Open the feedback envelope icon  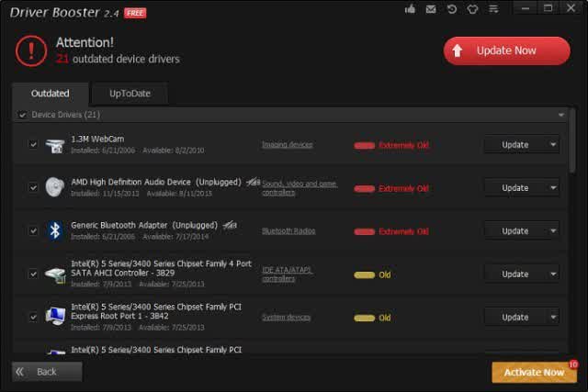[431, 9]
